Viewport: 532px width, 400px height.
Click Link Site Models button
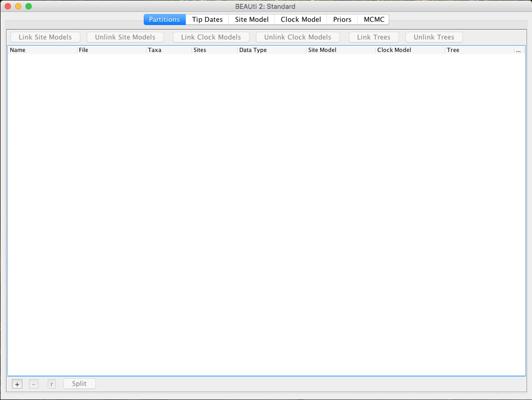[45, 37]
